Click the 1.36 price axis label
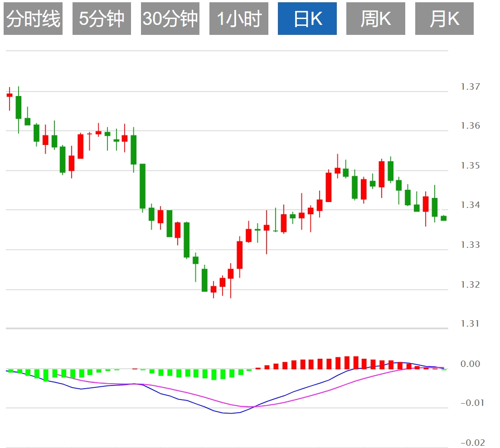Image resolution: width=500 pixels, height=448 pixels. [x=470, y=126]
